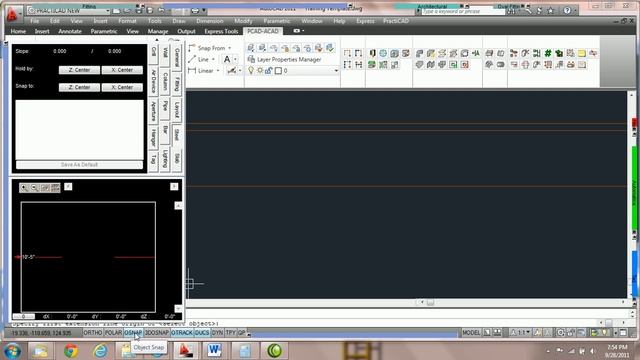Click the Snap to X: Center button
This screenshot has width=640, height=360.
click(122, 87)
